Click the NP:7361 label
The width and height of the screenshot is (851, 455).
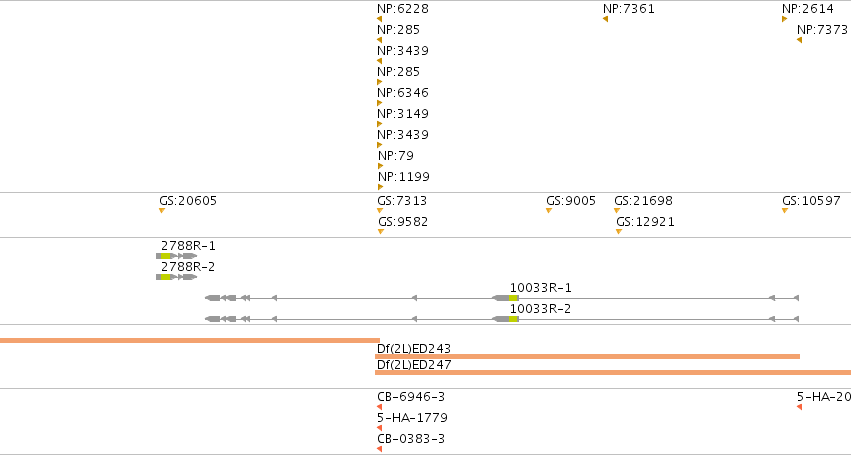628,9
